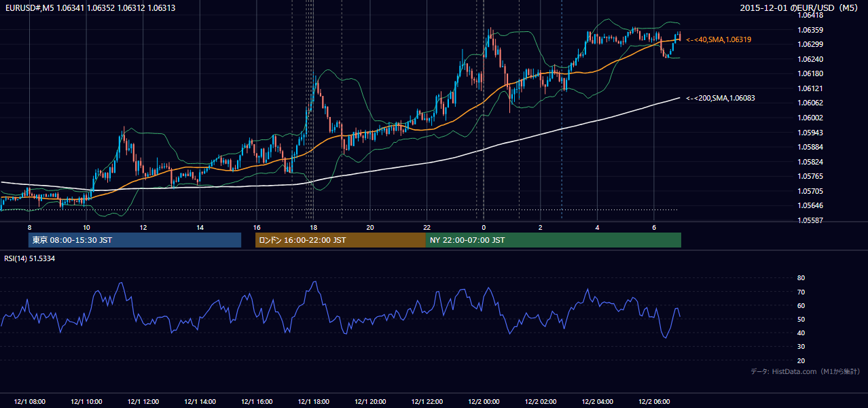Click the 12/2 06:00 time axis label
Screen dimensions: 868x408
(x=654, y=402)
